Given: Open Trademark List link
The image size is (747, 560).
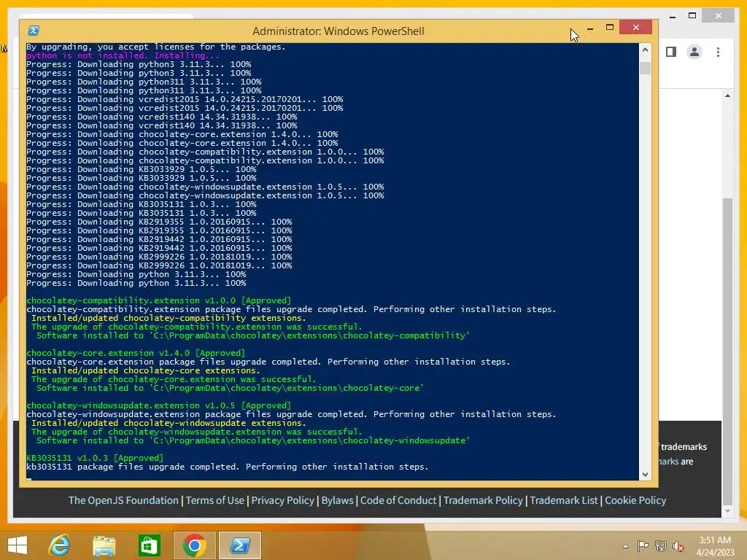Looking at the screenshot, I should pyautogui.click(x=564, y=500).
